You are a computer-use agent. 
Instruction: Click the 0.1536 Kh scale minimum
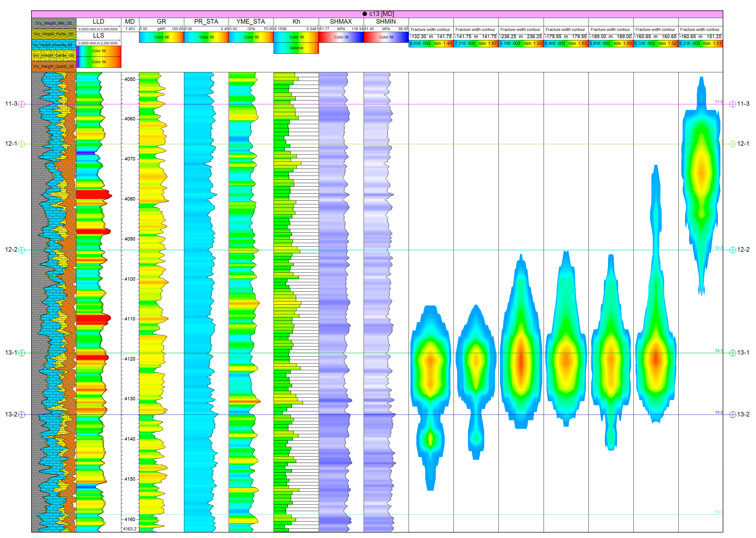(x=280, y=29)
